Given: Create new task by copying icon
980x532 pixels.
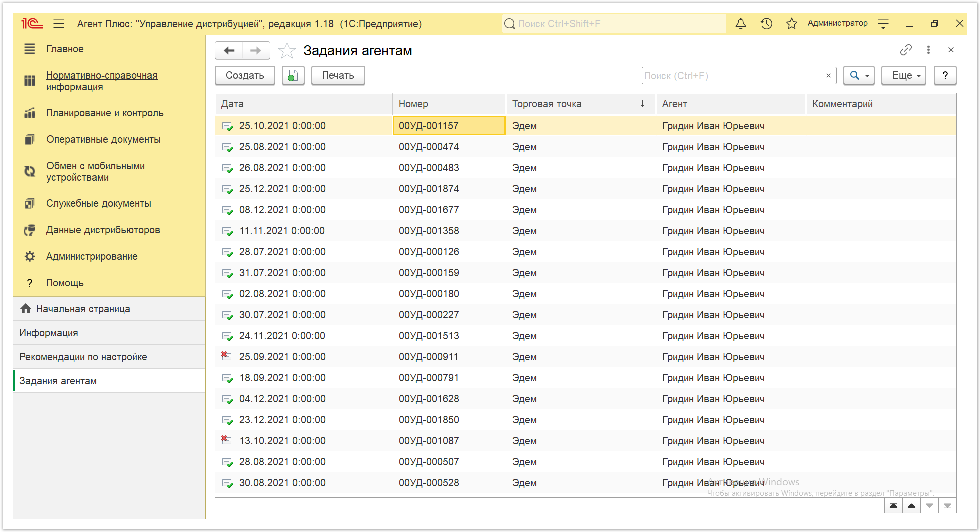Looking at the screenshot, I should (293, 75).
